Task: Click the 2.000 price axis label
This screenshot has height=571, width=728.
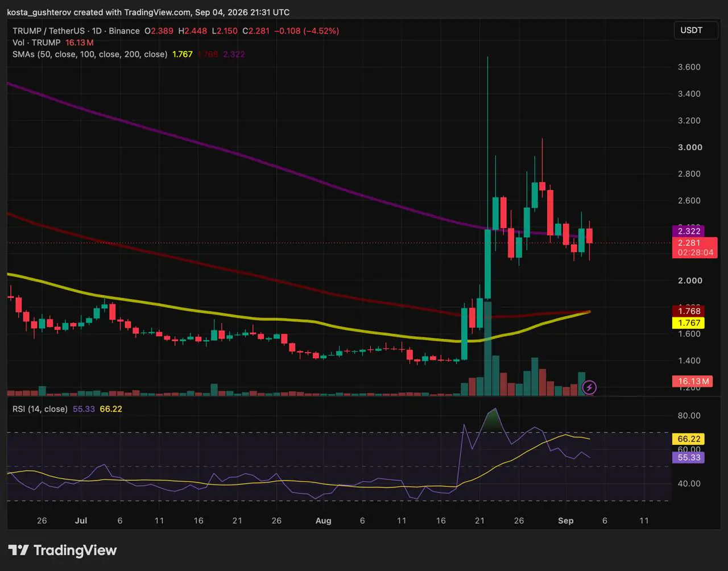Action: tap(689, 280)
